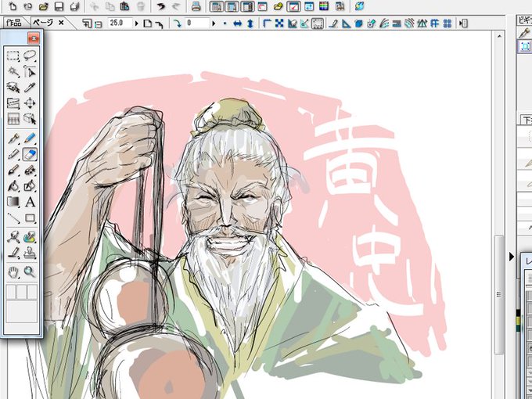Select the Text (A) tool

click(30, 202)
